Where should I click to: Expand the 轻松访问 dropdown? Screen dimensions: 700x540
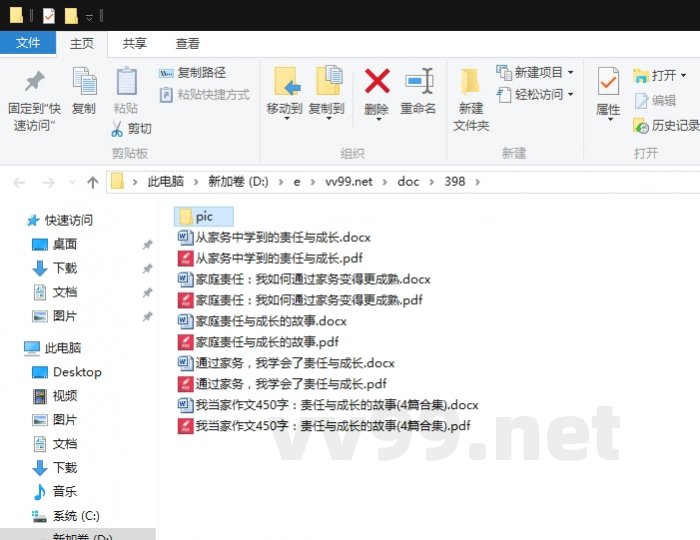pos(571,95)
